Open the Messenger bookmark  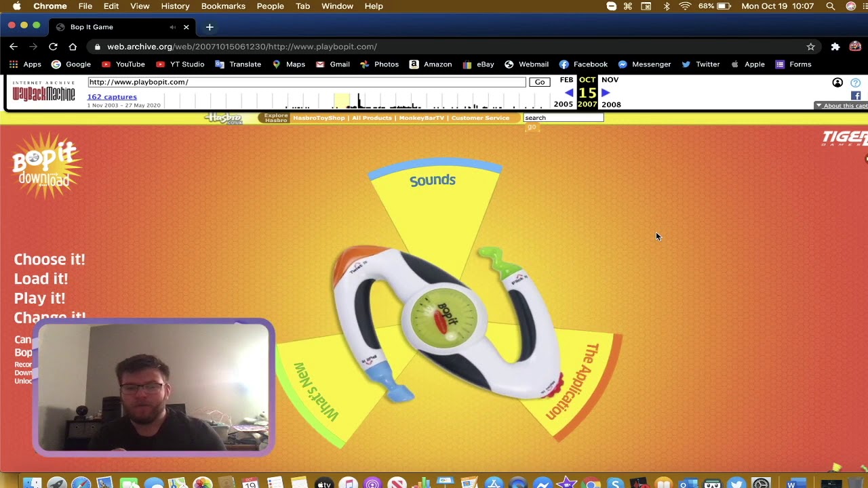(644, 64)
